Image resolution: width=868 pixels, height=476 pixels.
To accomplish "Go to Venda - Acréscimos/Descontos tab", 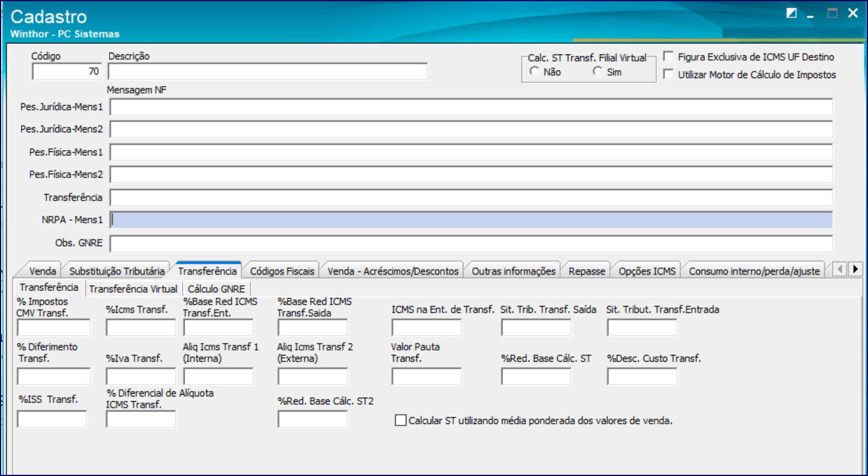I will 393,271.
